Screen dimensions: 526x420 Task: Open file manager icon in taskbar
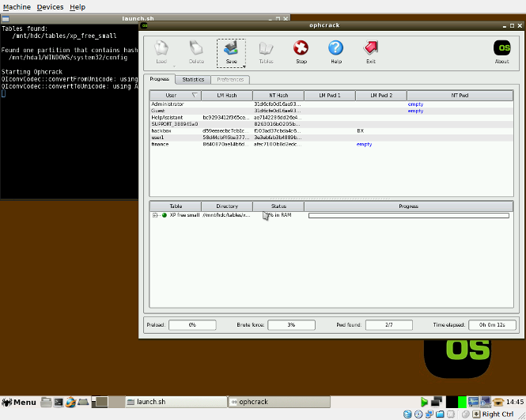46,402
